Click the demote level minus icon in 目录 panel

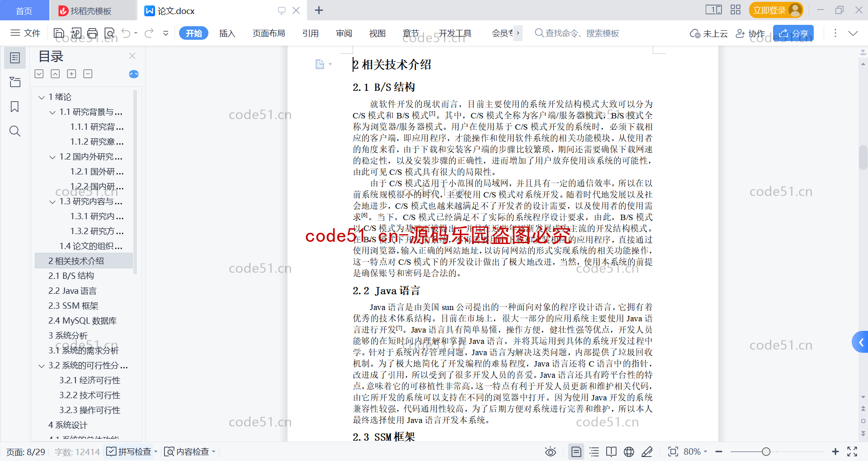tap(88, 74)
